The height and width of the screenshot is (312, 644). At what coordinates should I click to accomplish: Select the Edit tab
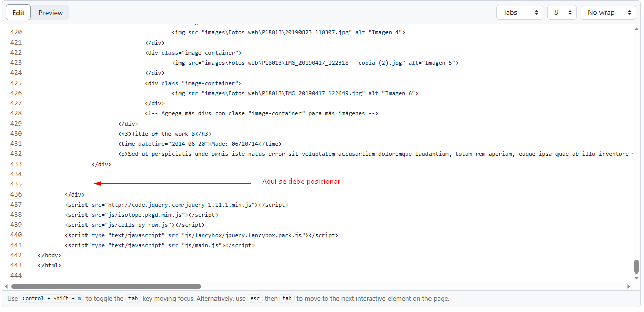(18, 12)
